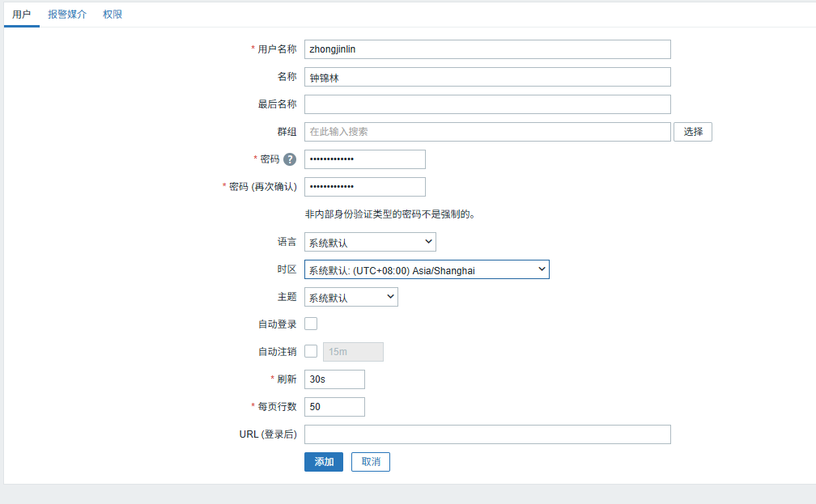This screenshot has height=504, width=816.
Task: Click the URL (登录后) input field
Action: click(x=487, y=434)
